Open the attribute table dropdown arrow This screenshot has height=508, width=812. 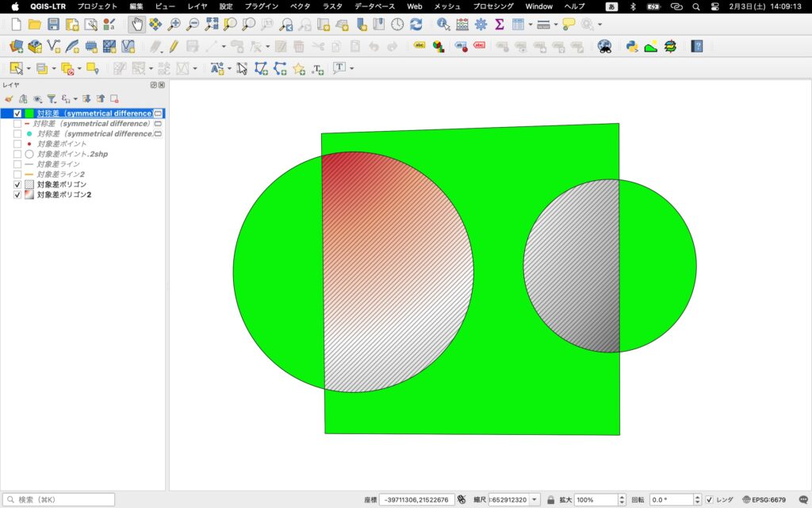pyautogui.click(x=530, y=25)
